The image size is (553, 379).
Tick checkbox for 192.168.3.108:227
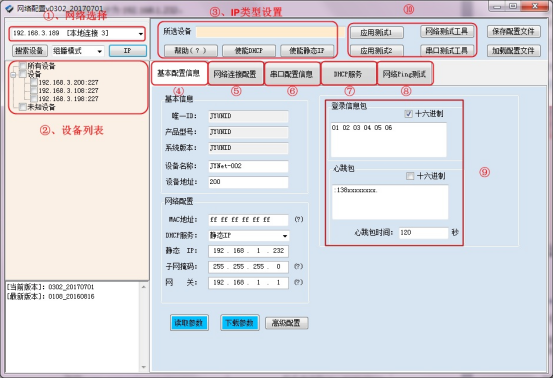[x=34, y=91]
